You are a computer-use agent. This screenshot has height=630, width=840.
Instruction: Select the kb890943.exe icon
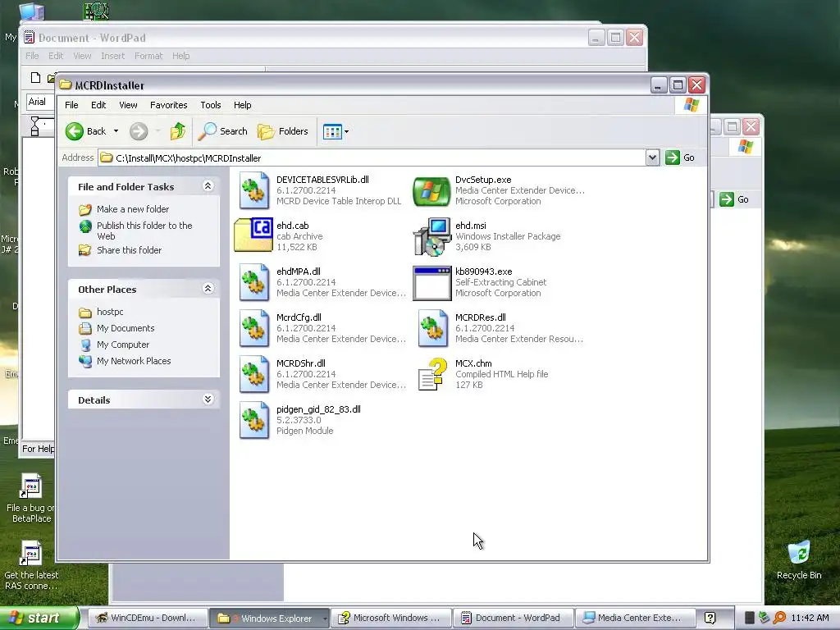point(431,283)
